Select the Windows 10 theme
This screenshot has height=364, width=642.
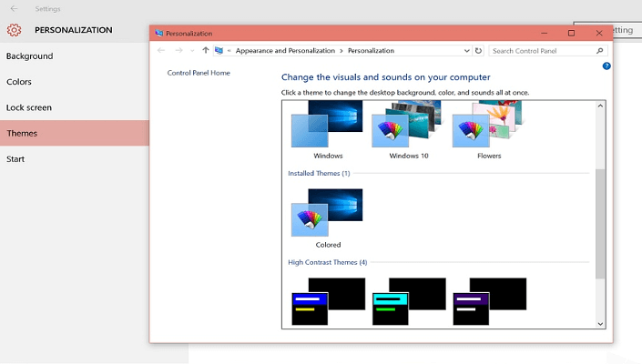408,130
